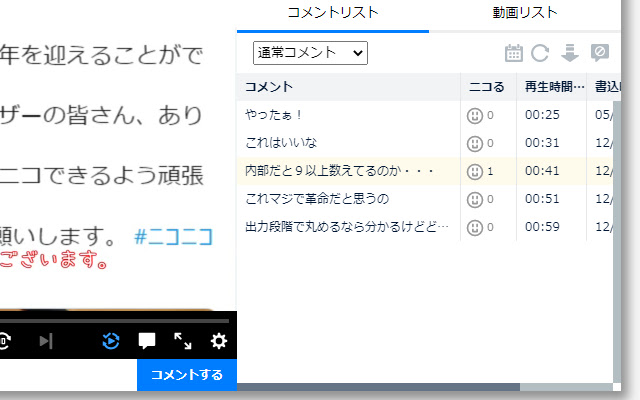This screenshot has width=640, height=400.
Task: Click the reload comments icon
Action: click(x=540, y=53)
